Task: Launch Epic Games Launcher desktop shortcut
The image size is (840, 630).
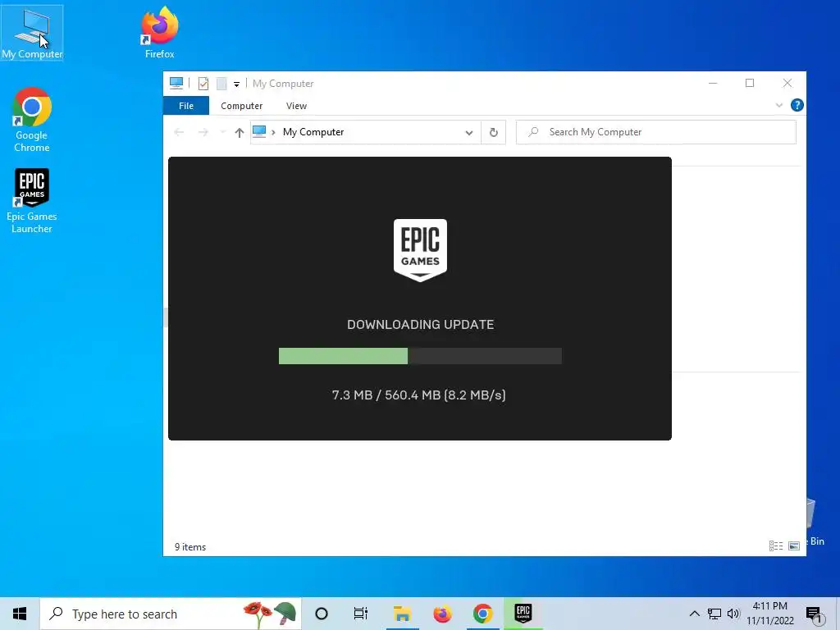Action: coord(32,201)
